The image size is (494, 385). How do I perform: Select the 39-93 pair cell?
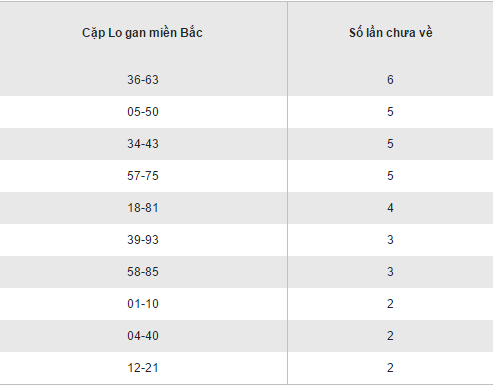click(x=143, y=240)
